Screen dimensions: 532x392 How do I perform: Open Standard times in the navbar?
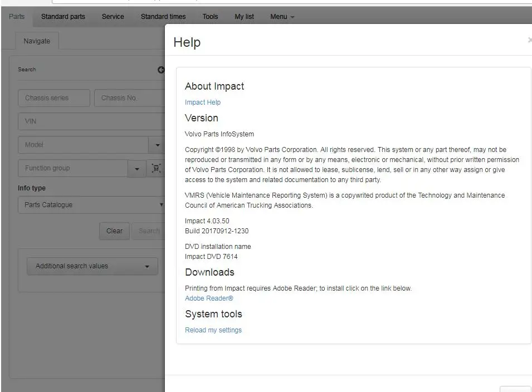[163, 17]
